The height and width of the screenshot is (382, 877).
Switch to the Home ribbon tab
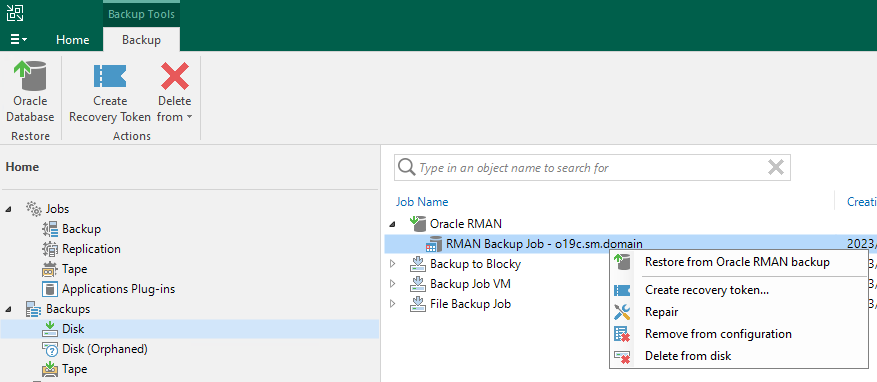[x=73, y=40]
